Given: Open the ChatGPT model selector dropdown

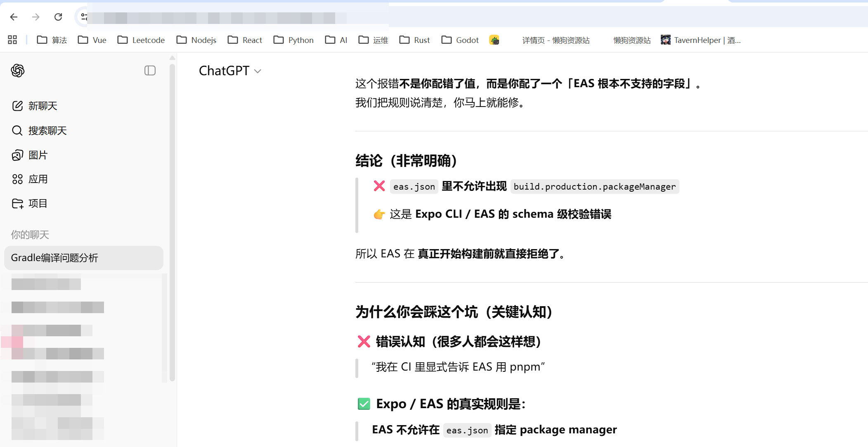Looking at the screenshot, I should (x=230, y=71).
